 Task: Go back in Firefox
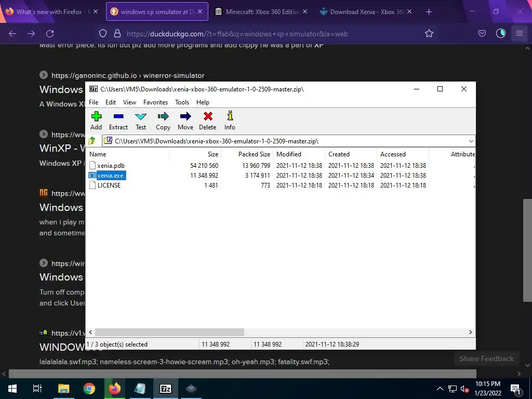click(x=12, y=34)
